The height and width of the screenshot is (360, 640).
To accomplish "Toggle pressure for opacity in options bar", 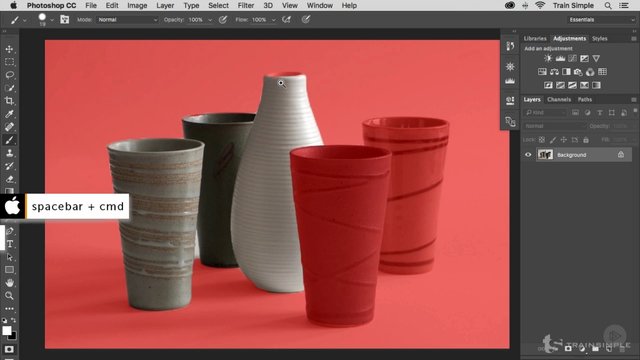I will point(222,19).
